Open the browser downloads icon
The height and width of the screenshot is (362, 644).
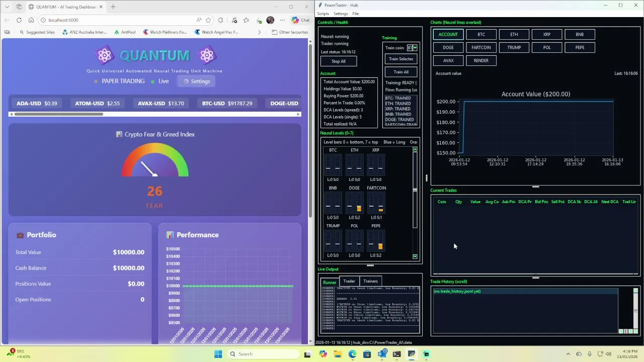[x=259, y=20]
